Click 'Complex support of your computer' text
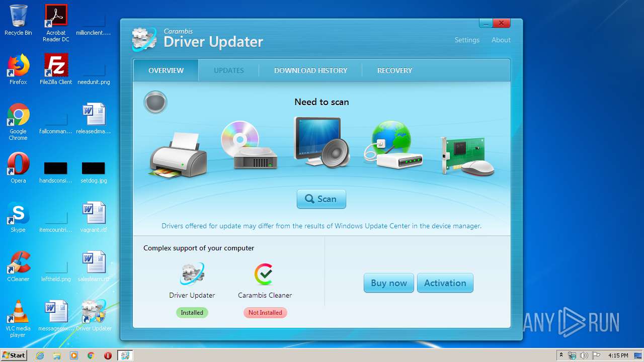 199,248
